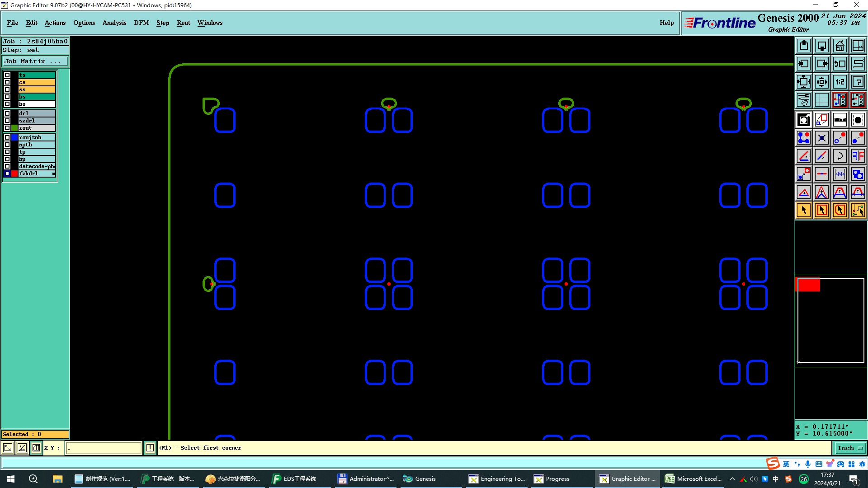Select the measure ruler tool
Screen dimensions: 868x488
pyautogui.click(x=840, y=120)
